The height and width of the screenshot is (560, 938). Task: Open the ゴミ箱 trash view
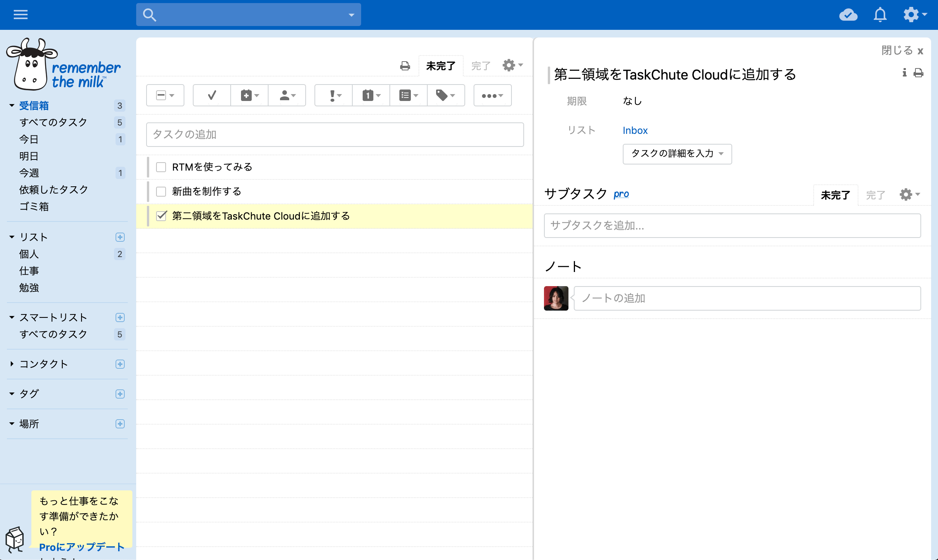pos(34,207)
